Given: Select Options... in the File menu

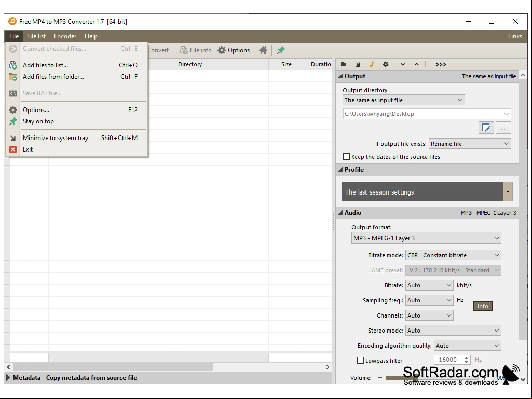Looking at the screenshot, I should 77,110.
